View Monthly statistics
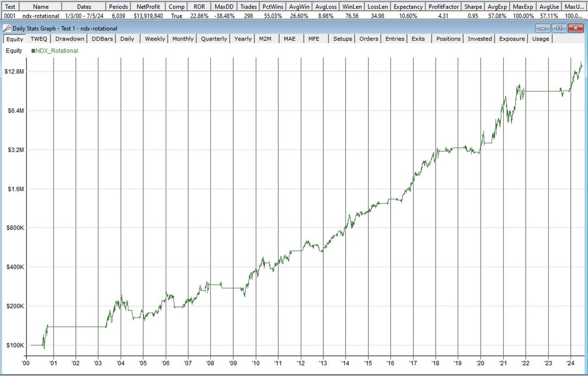Image resolution: width=588 pixels, height=376 pixels. (182, 39)
